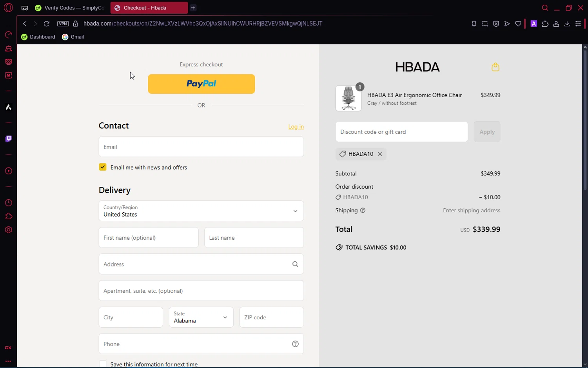Open striped panel icon under GX Cleaner in sidebar
588x368 pixels.
(8, 62)
